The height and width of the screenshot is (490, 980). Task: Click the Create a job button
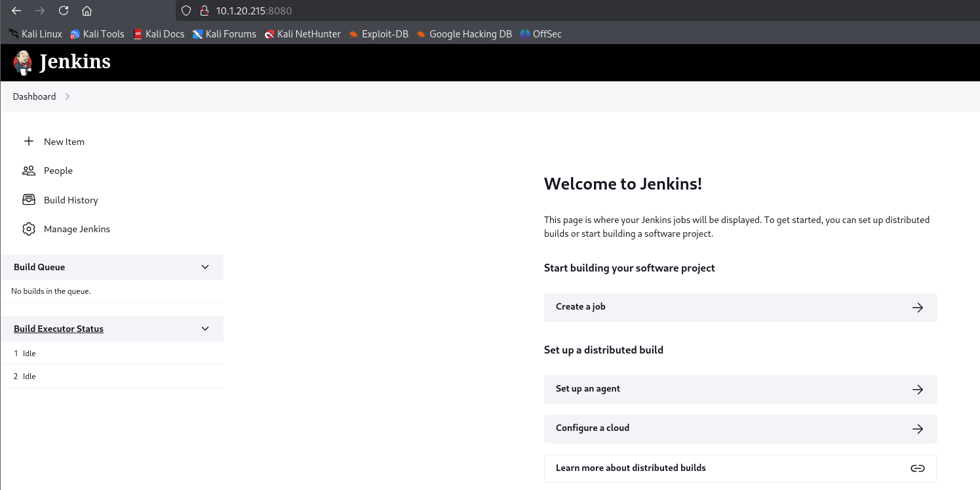(740, 307)
